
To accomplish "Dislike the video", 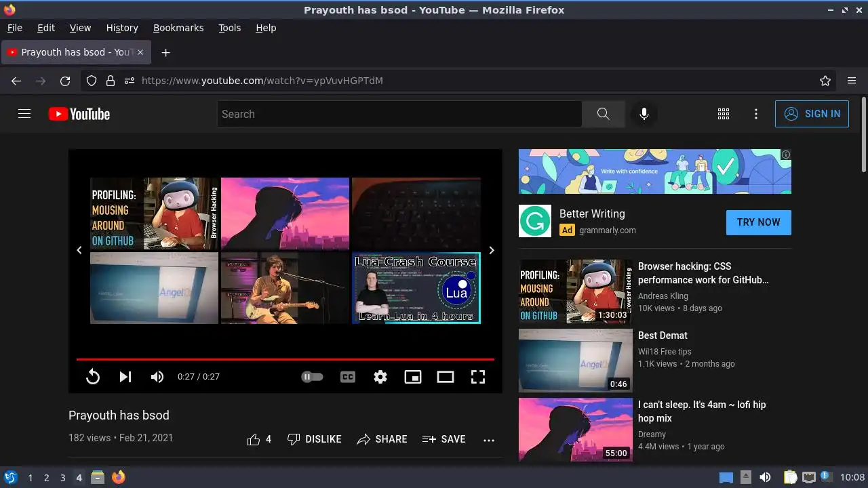I will click(x=314, y=439).
